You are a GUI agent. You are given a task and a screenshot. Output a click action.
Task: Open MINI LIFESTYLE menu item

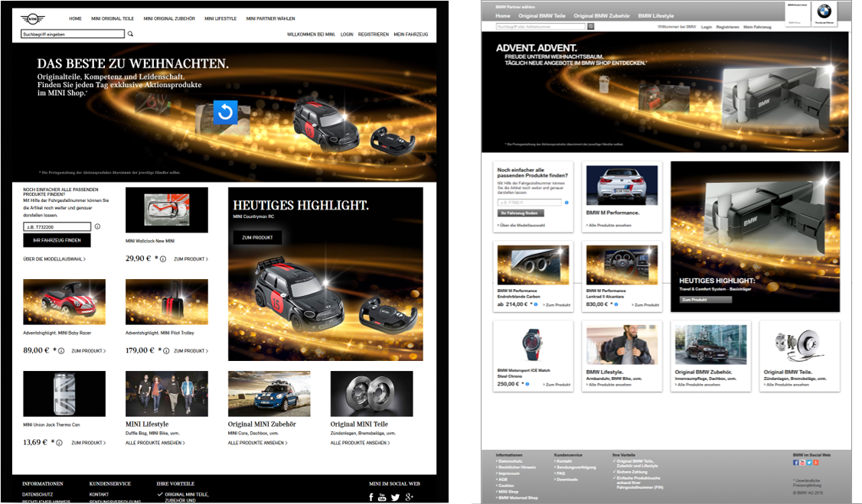(220, 18)
